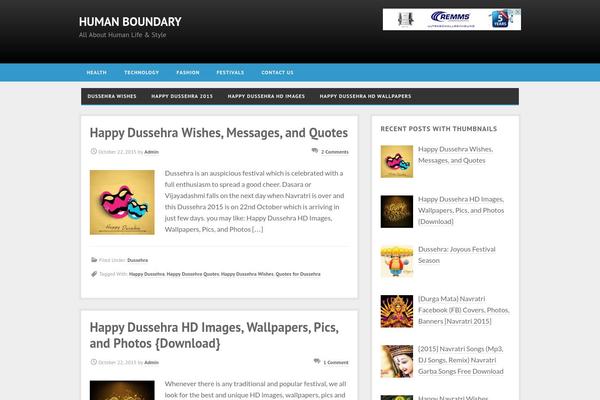Open the Happy Dussehra Wishes, Messages, and Quotes post title
This screenshot has height=400, width=600.
click(218, 133)
